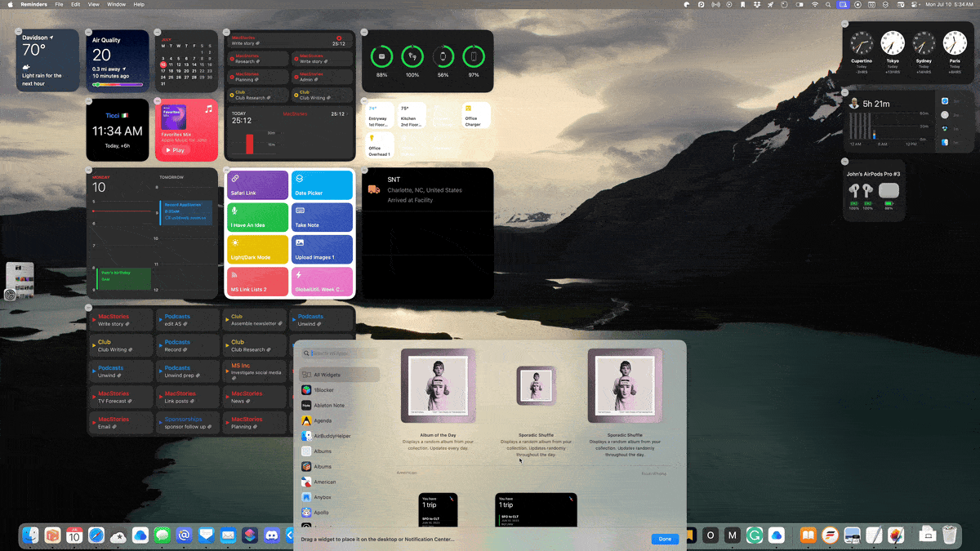Toggle the Light/Dark Mode shortcut
Image resolution: width=980 pixels, height=551 pixels.
(x=257, y=250)
